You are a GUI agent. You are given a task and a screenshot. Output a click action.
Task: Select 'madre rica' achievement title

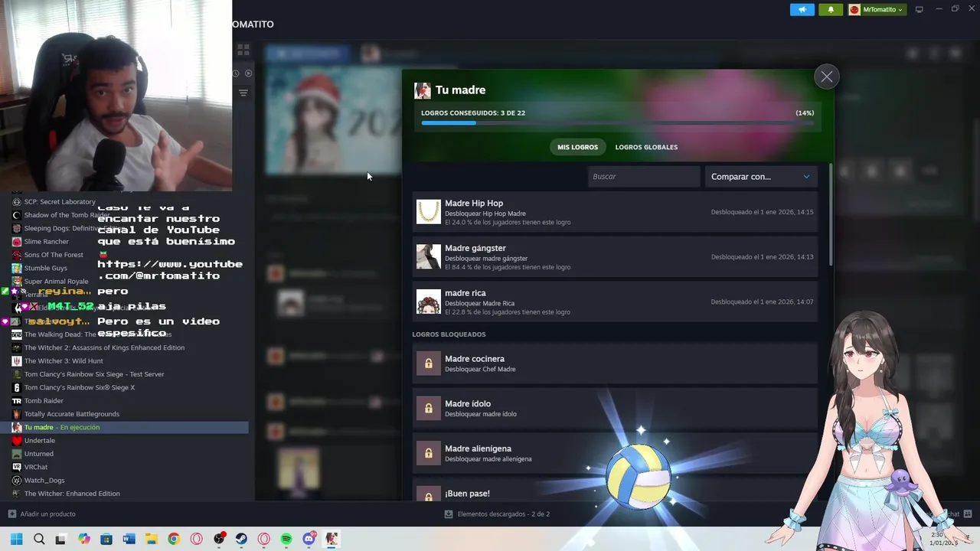coord(465,293)
